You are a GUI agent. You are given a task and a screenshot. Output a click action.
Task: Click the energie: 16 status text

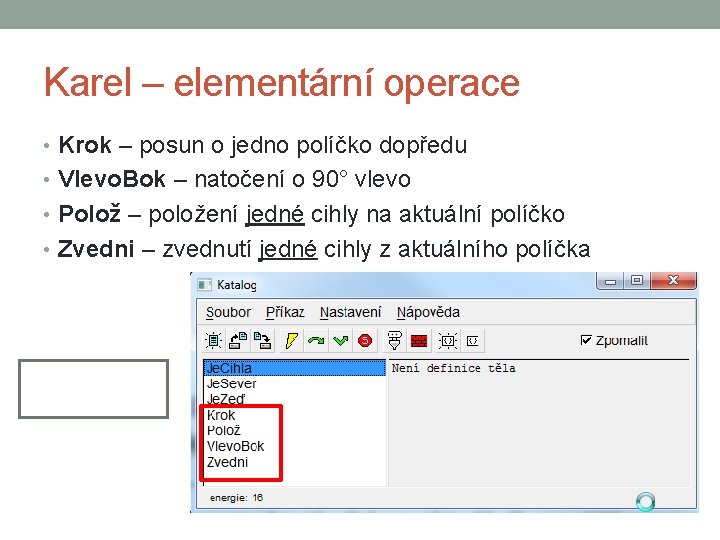pyautogui.click(x=236, y=498)
